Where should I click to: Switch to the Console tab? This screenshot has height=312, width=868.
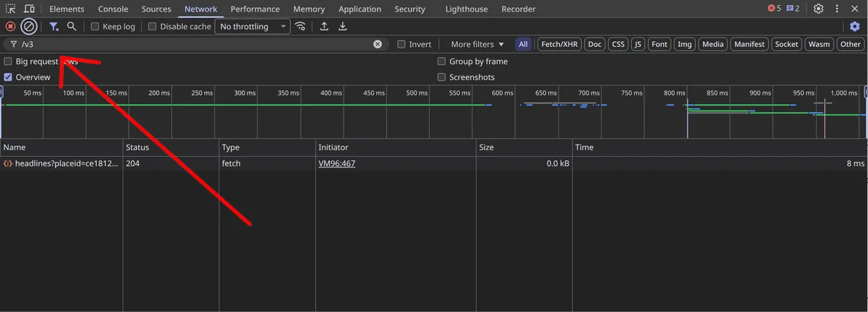(x=113, y=9)
